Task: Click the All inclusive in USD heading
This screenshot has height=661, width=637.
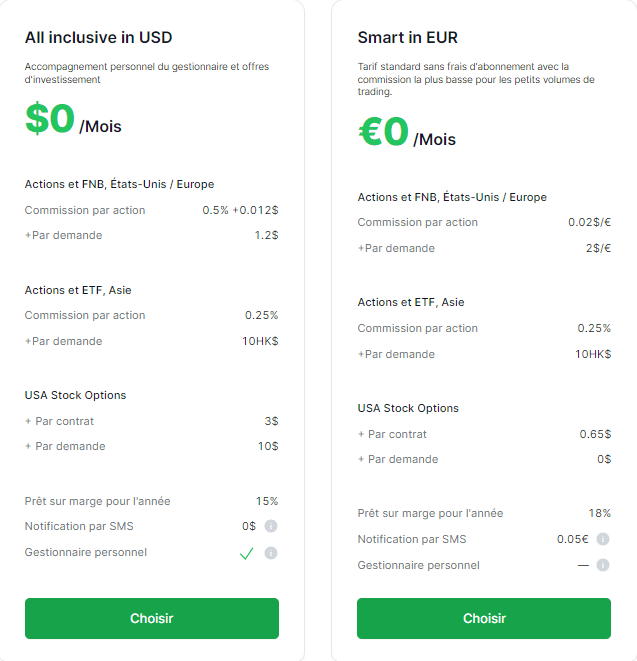Action: 98,38
